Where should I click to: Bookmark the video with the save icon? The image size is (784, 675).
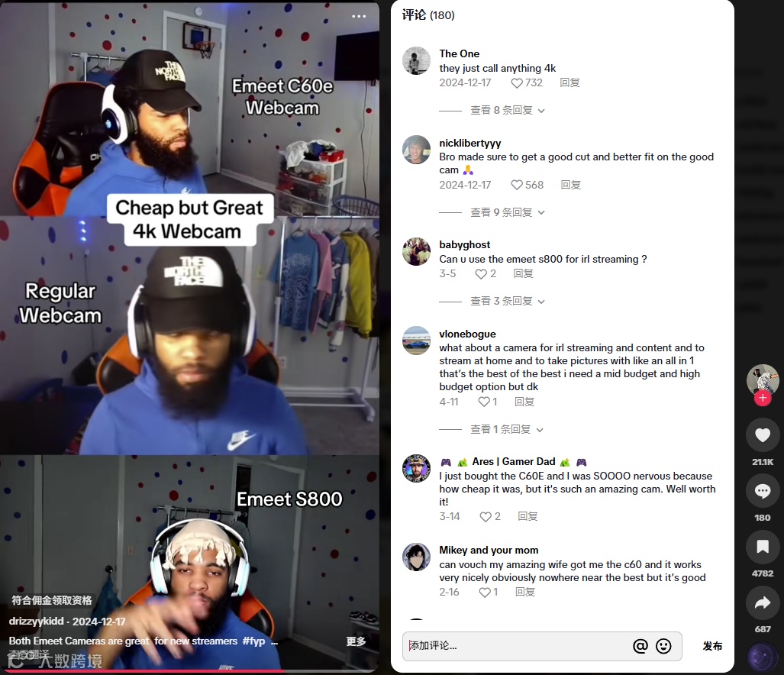[x=762, y=547]
